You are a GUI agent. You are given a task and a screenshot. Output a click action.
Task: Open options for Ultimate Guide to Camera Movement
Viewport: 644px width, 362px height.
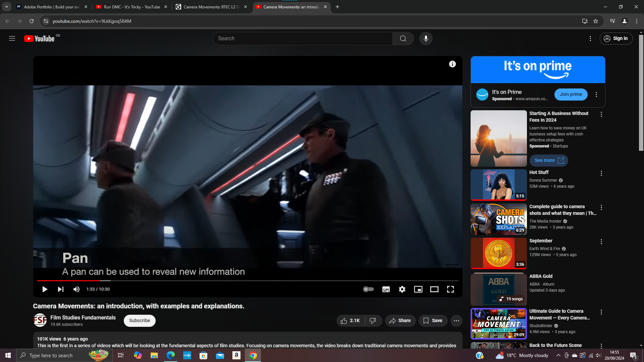pos(601,312)
